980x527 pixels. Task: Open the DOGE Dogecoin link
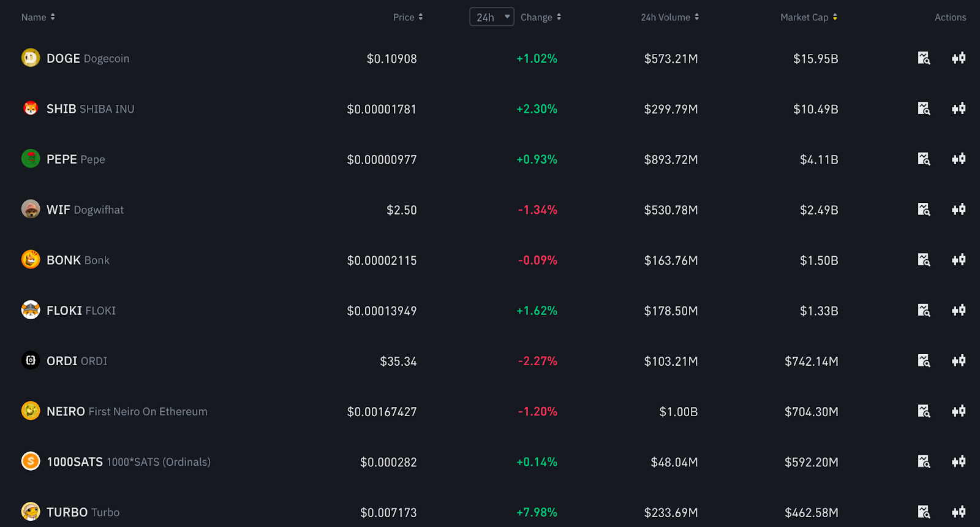[88, 58]
